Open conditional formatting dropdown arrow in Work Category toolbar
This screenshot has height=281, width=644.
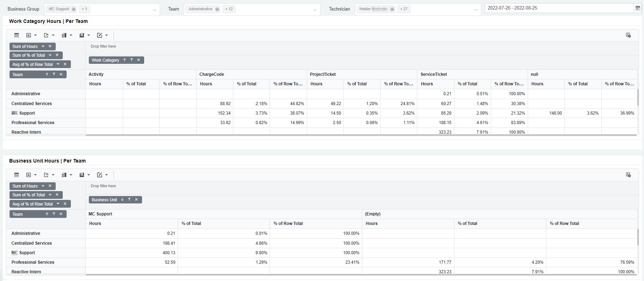tap(106, 35)
